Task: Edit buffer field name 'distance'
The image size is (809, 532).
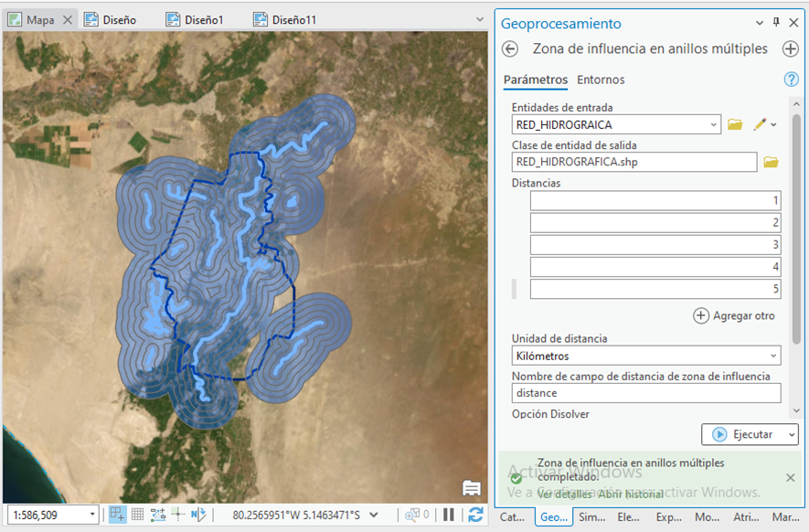Action: [646, 393]
